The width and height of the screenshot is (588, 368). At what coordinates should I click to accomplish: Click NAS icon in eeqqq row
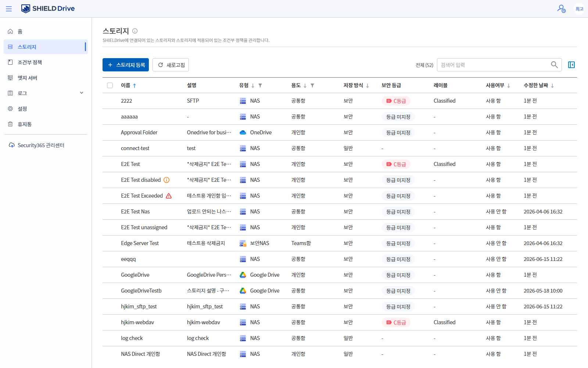[x=243, y=259]
